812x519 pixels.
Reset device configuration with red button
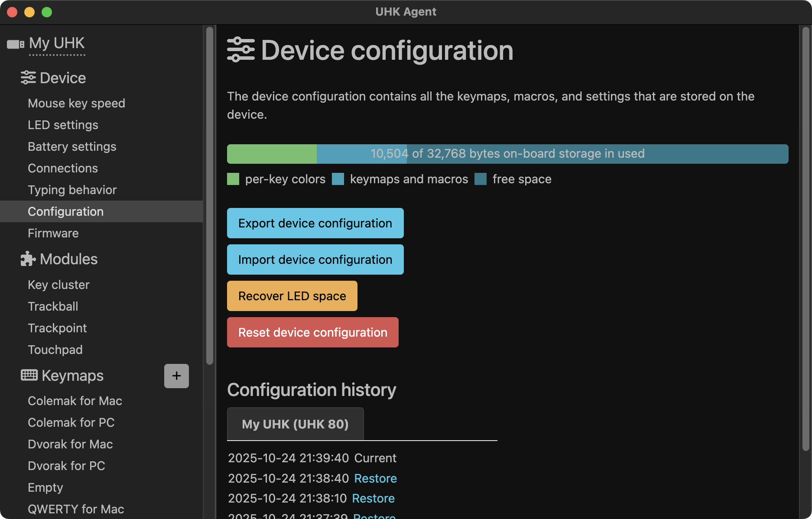pos(312,332)
